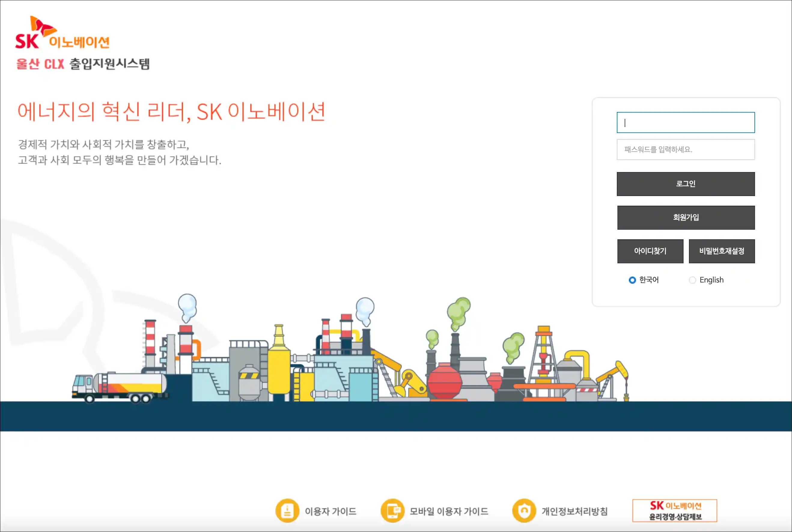The image size is (792, 532).
Task: Select the English language radio button
Action: click(x=692, y=280)
